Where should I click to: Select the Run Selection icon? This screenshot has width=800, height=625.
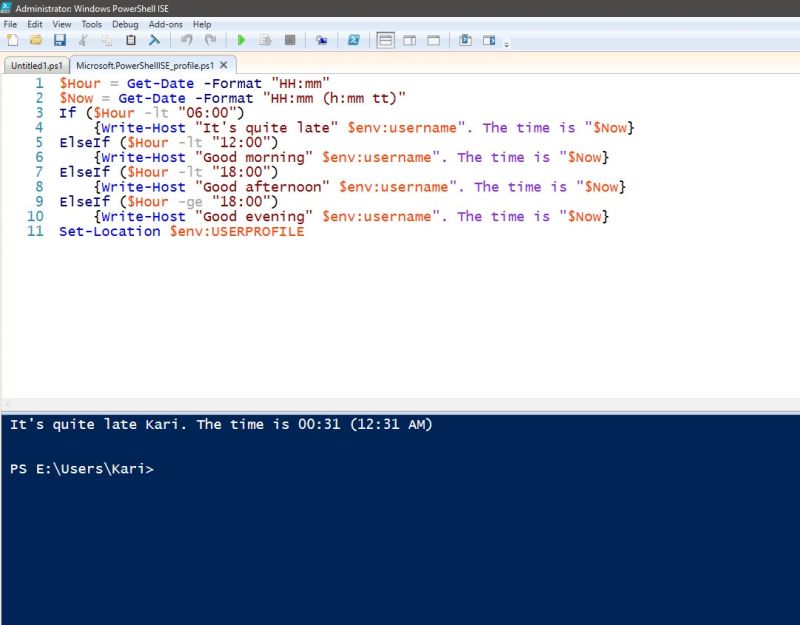pyautogui.click(x=264, y=40)
